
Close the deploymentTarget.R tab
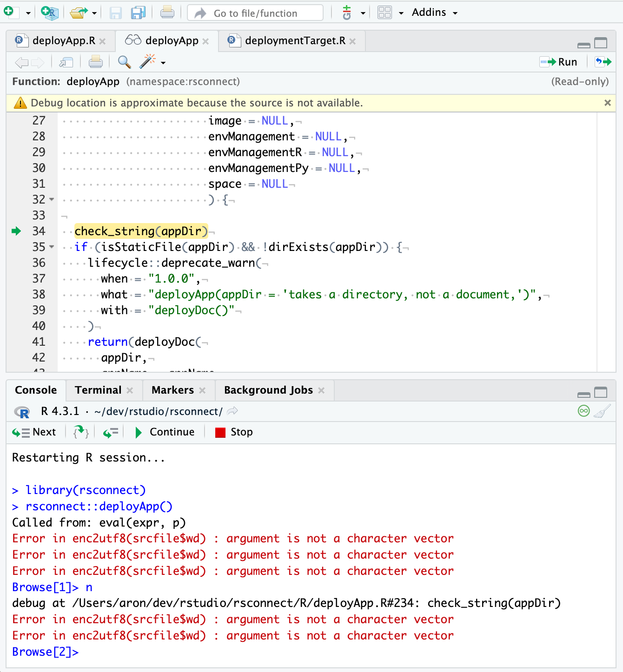pyautogui.click(x=352, y=41)
